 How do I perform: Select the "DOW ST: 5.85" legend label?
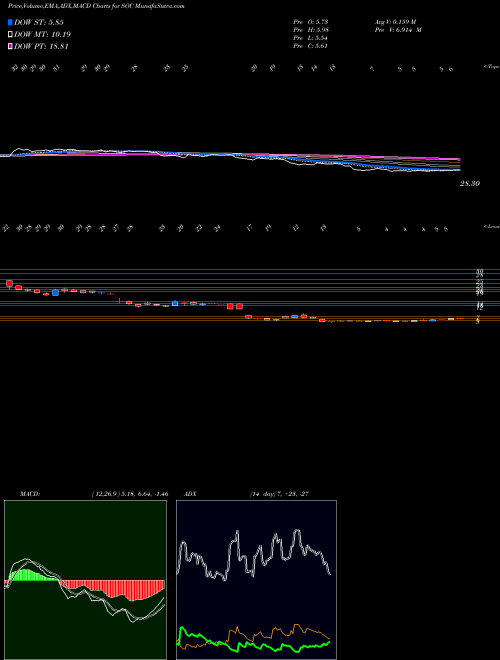39,22
